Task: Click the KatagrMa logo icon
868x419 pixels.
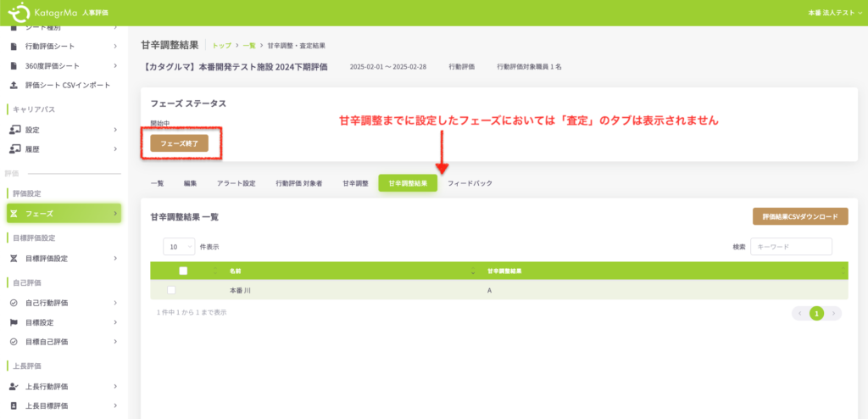Action: pos(18,13)
